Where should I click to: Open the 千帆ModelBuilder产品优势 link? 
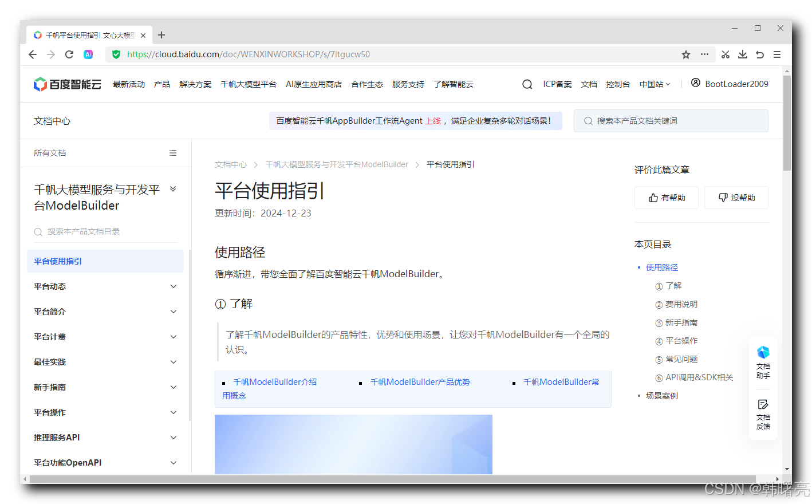420,382
